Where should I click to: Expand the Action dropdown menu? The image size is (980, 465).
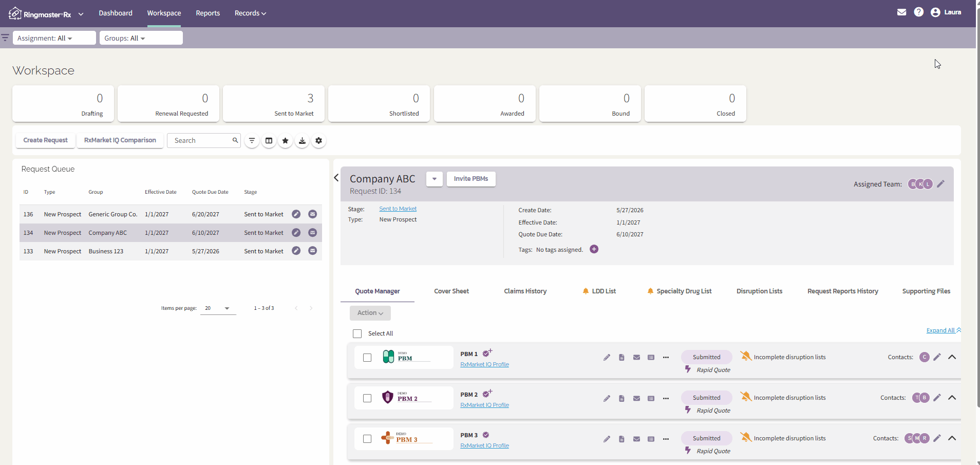coord(370,313)
